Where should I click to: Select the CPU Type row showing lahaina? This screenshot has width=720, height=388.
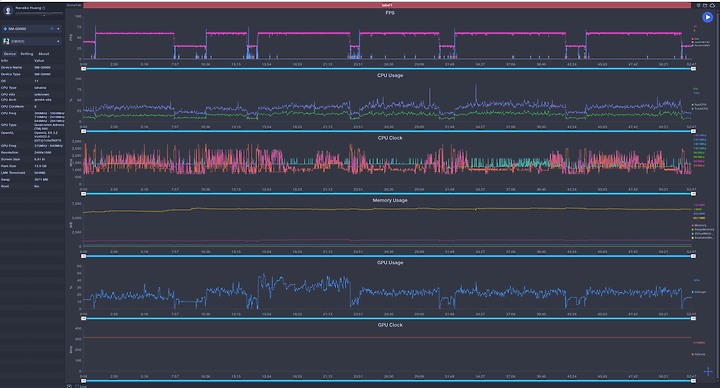click(x=32, y=88)
